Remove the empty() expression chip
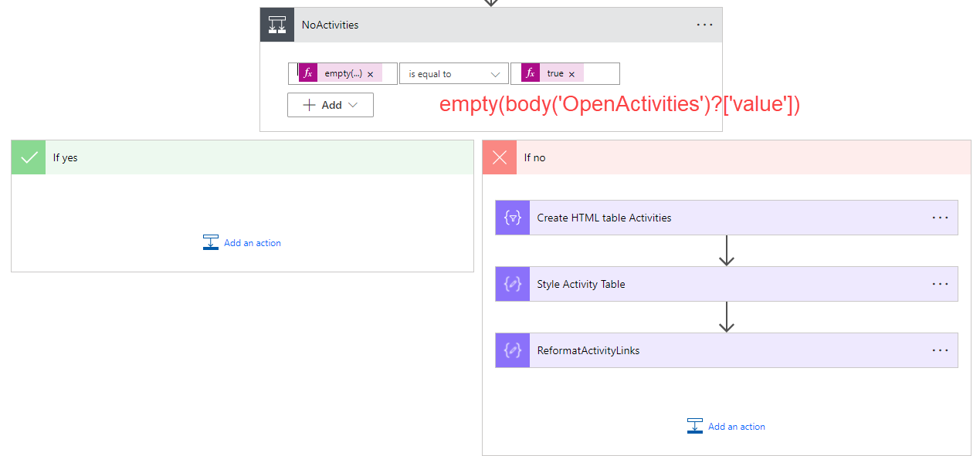This screenshot has width=980, height=456. pos(368,73)
